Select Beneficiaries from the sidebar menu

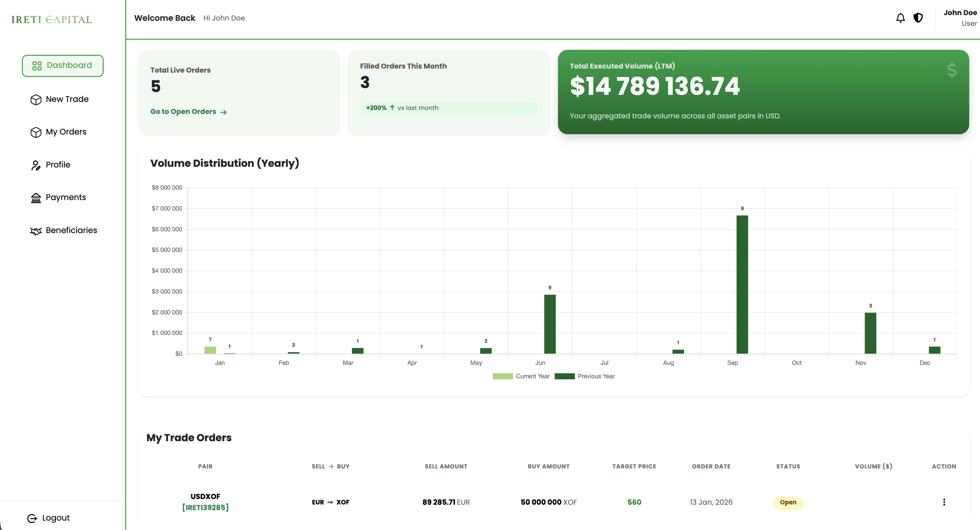71,230
